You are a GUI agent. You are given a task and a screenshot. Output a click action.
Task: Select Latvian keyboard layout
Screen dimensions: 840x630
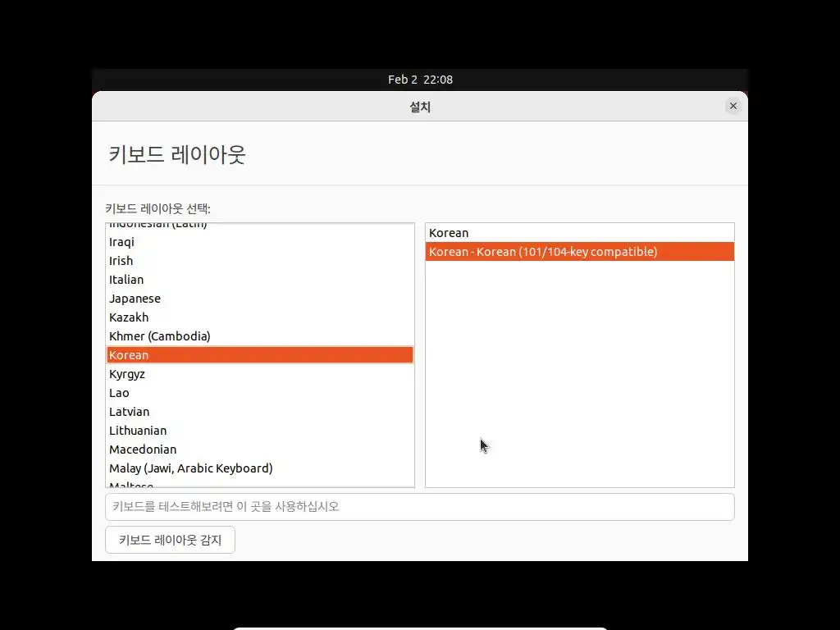260,412
